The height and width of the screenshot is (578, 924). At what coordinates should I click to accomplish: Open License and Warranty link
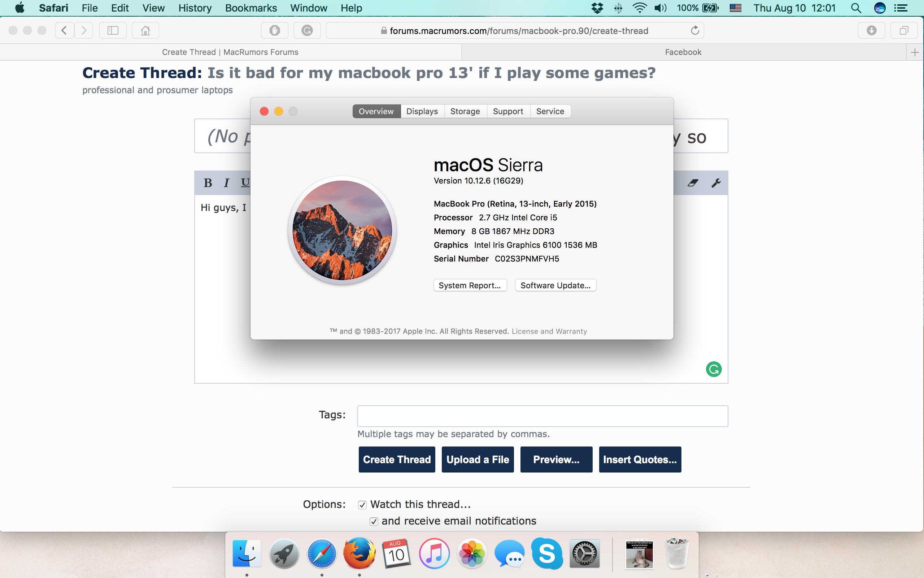549,331
